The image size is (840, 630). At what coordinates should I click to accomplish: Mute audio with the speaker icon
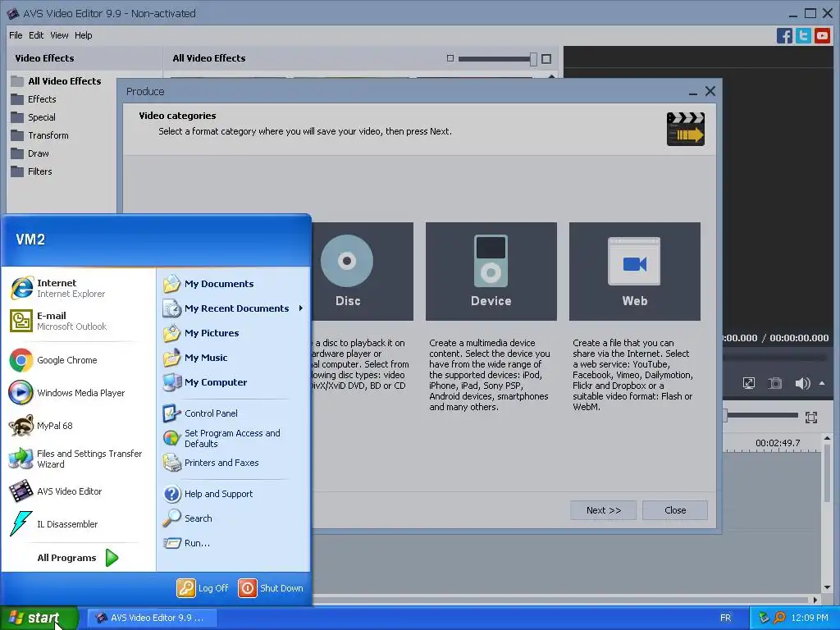(802, 383)
